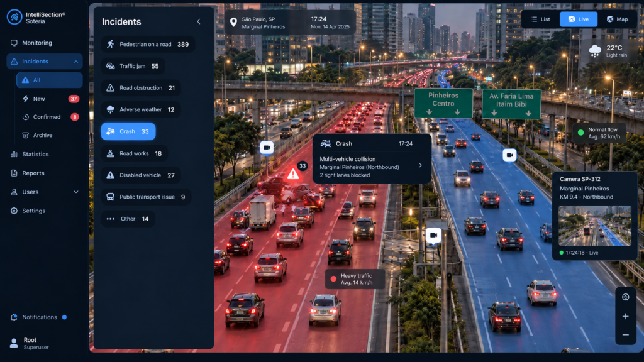Select the Crash 33 filter chip
This screenshot has width=644, height=362.
click(x=128, y=131)
